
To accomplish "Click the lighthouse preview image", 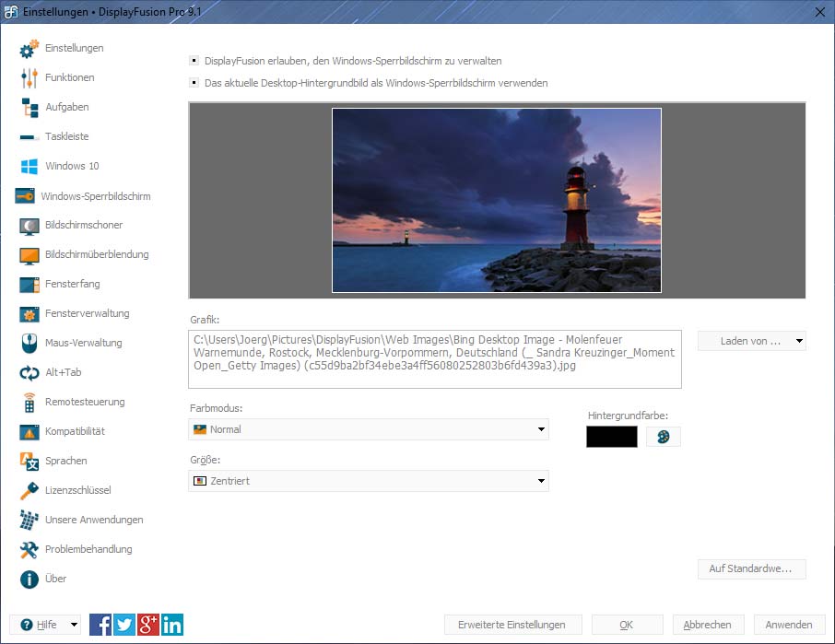I will [x=497, y=201].
